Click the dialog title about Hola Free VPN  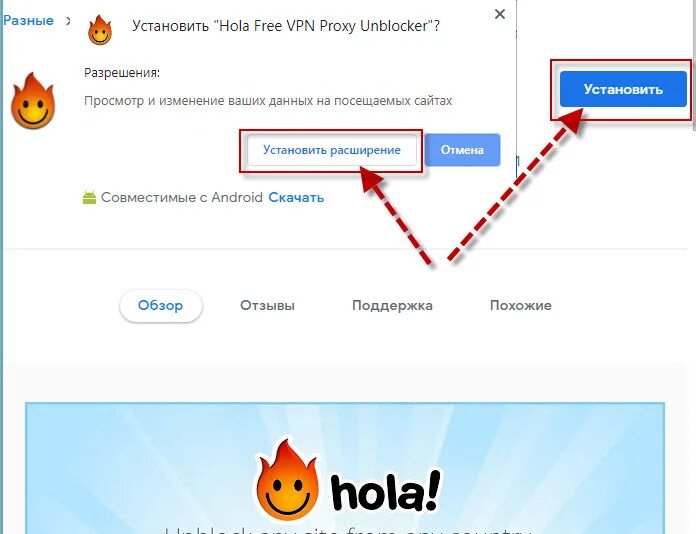click(286, 26)
